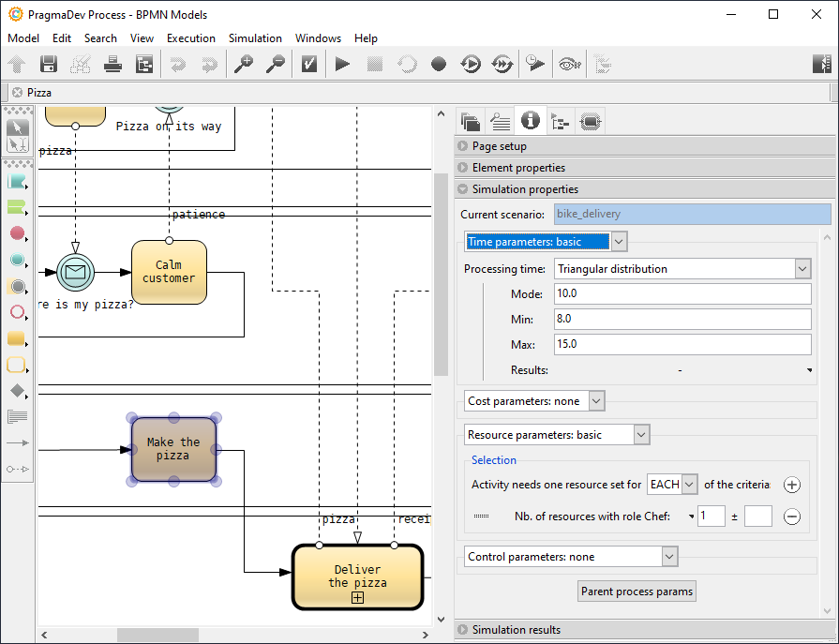The width and height of the screenshot is (839, 644).
Task: Click the Save diskette icon in toolbar
Action: pos(48,64)
